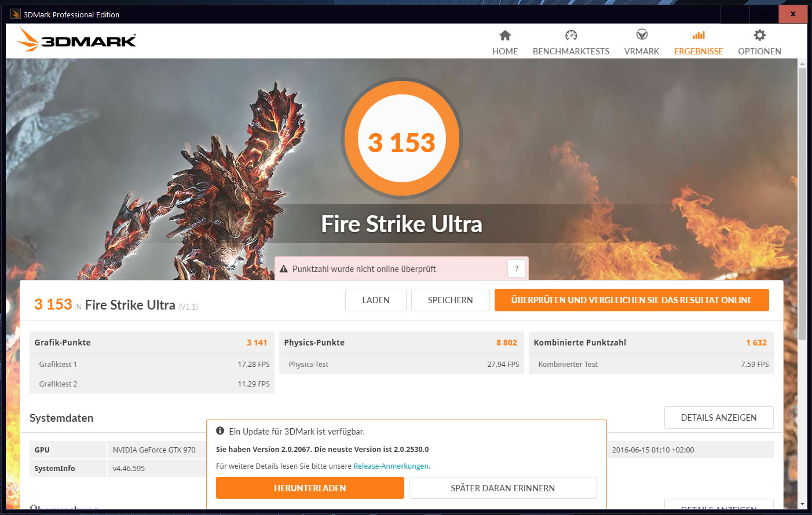
Task: Click the LADEN button
Action: [376, 300]
